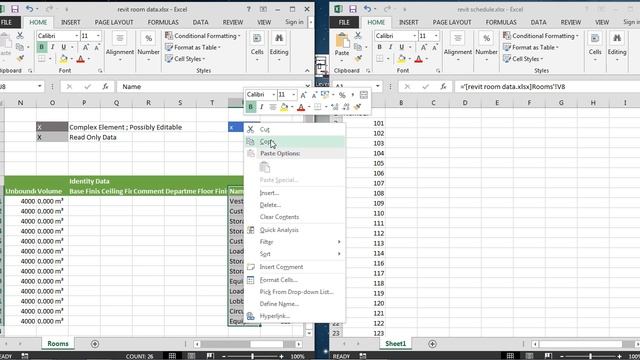Click Conditional Formatting in left window
The height and width of the screenshot is (360, 640).
203,36
